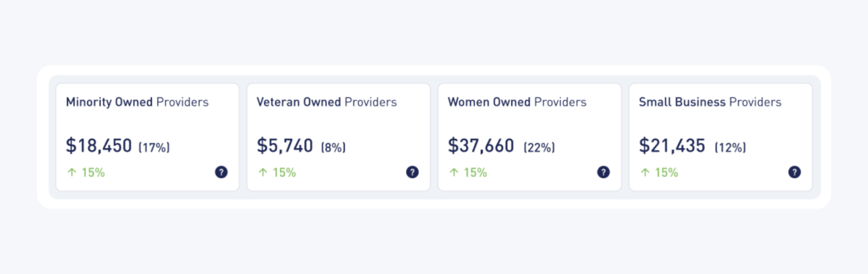Open help icon on Veteran Owned card
Screen dimensions: 868x274
pyautogui.click(x=412, y=172)
